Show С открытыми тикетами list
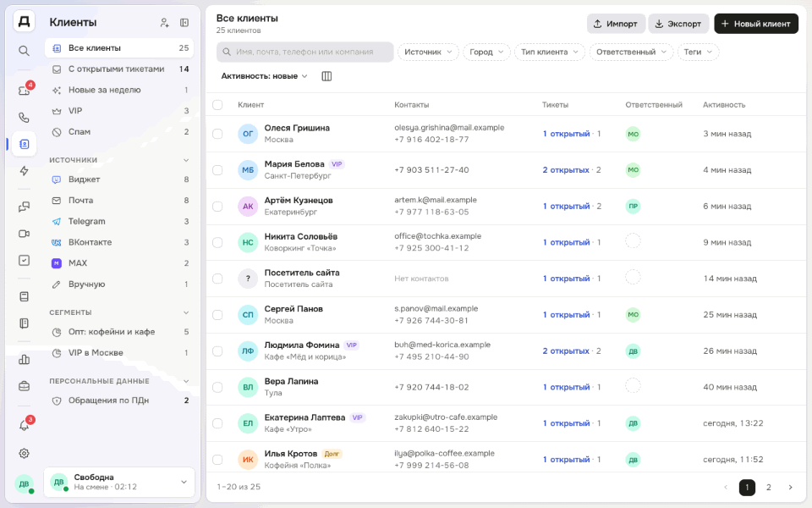The height and width of the screenshot is (508, 812). coord(119,69)
